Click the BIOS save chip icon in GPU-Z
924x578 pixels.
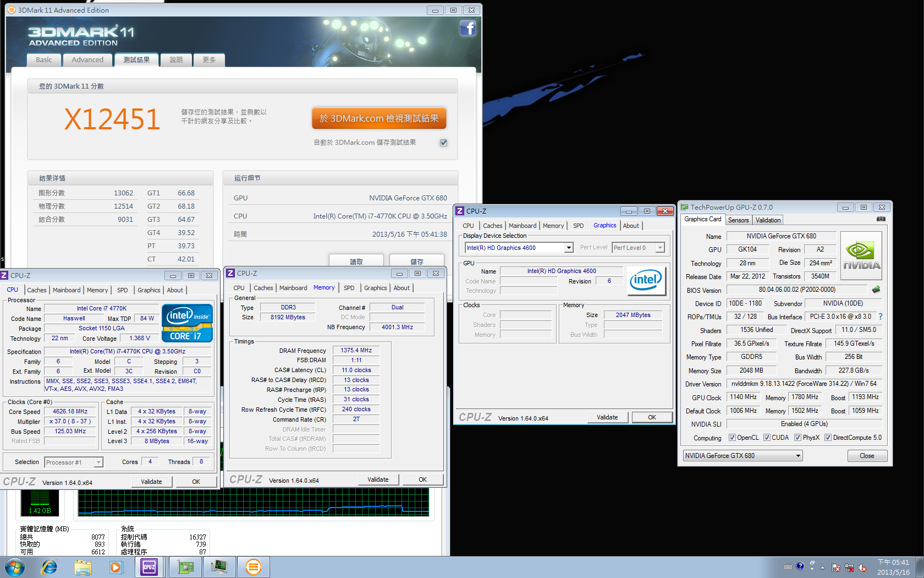coord(876,290)
